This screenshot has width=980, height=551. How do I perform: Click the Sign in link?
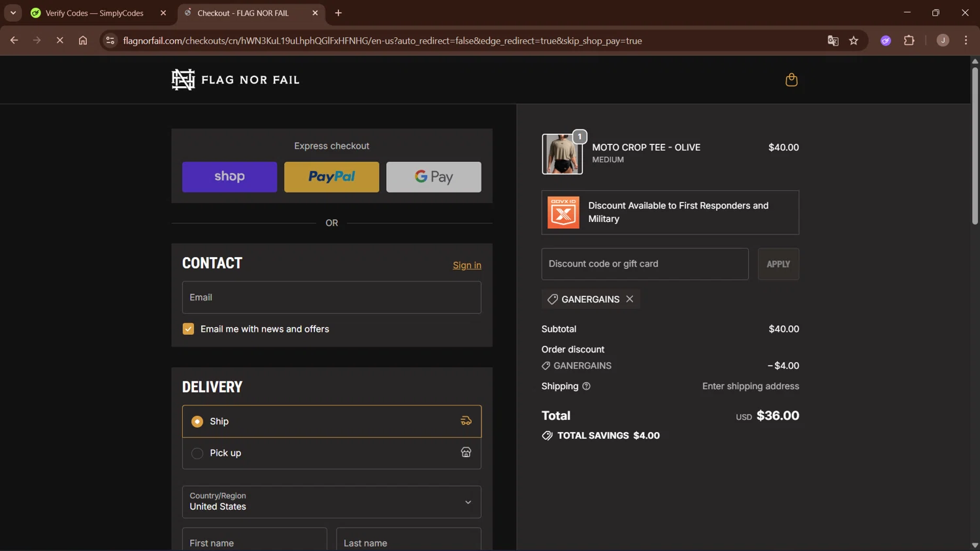pyautogui.click(x=467, y=265)
